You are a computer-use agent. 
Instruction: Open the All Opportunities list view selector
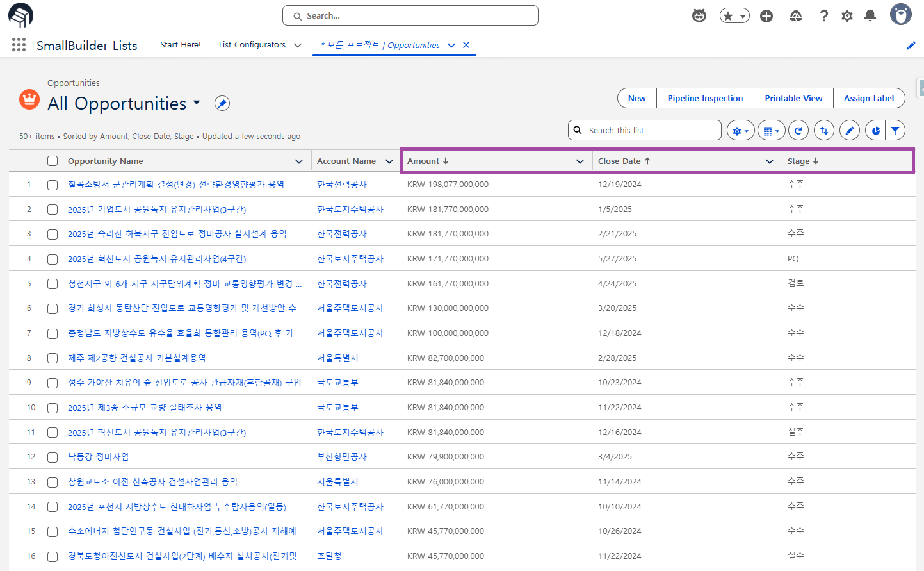click(x=197, y=103)
